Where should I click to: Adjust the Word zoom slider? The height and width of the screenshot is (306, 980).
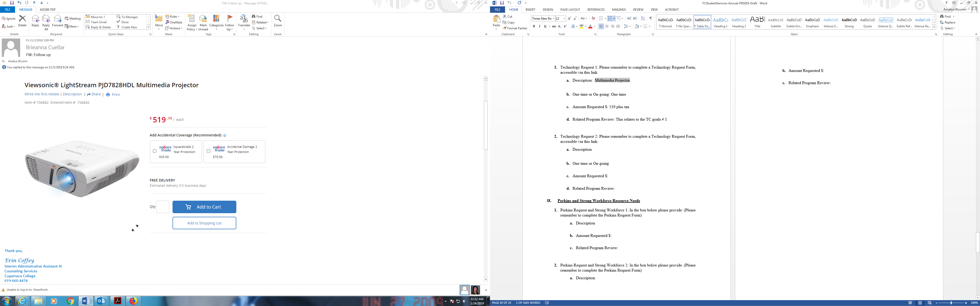[x=951, y=303]
